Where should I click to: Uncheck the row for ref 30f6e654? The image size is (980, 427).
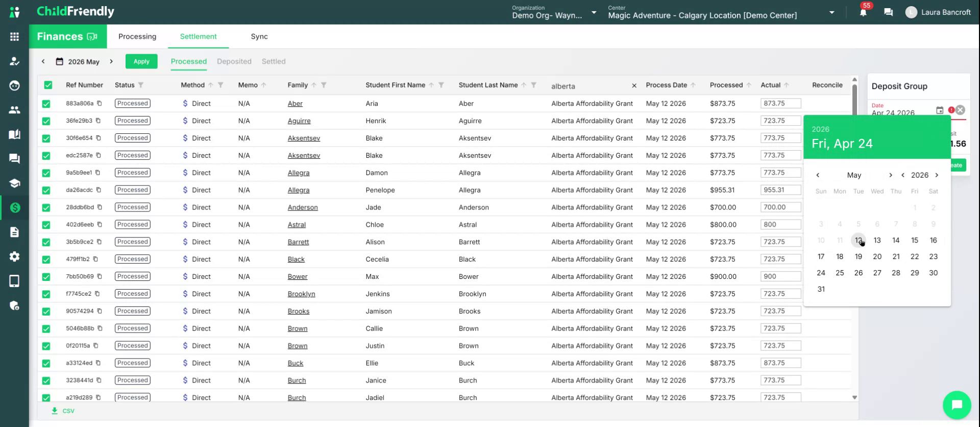coord(46,138)
